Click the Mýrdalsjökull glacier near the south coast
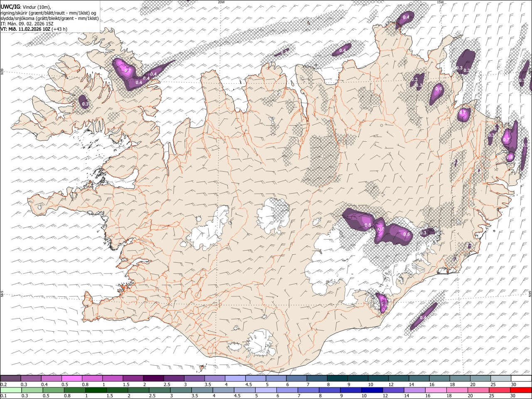Image resolution: width=532 pixels, height=399 pixels. coord(260,343)
